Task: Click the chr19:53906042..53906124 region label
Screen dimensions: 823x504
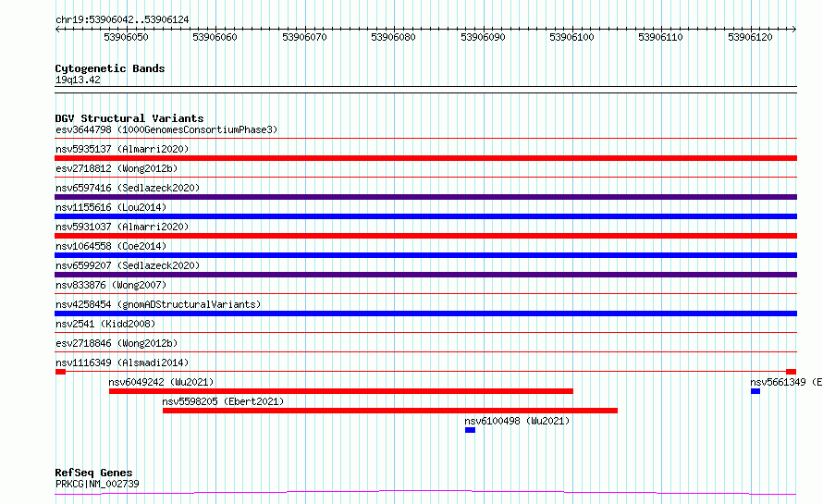Action: pyautogui.click(x=122, y=19)
